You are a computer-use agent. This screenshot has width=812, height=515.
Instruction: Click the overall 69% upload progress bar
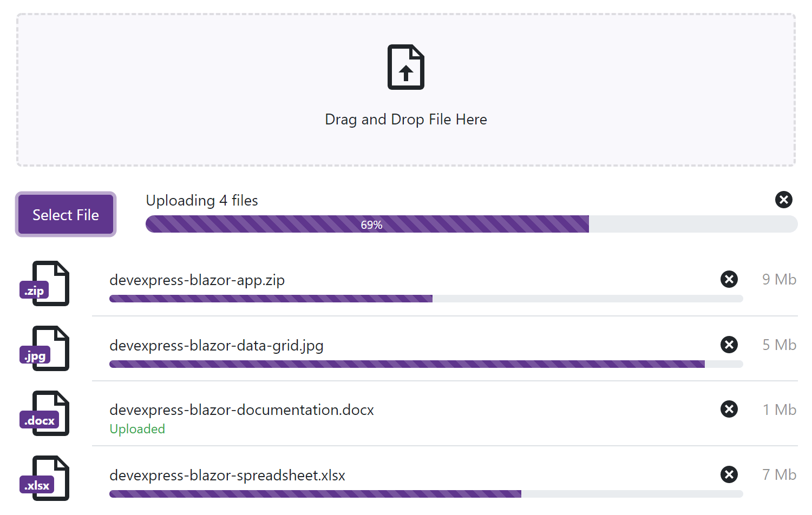click(x=471, y=224)
